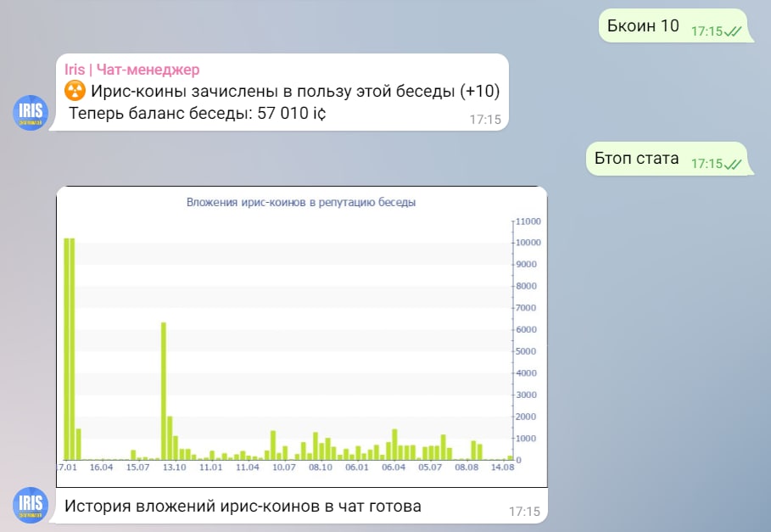The height and width of the screenshot is (532, 771).
Task: Click the 06.04 date label on the chart axis
Action: click(394, 468)
